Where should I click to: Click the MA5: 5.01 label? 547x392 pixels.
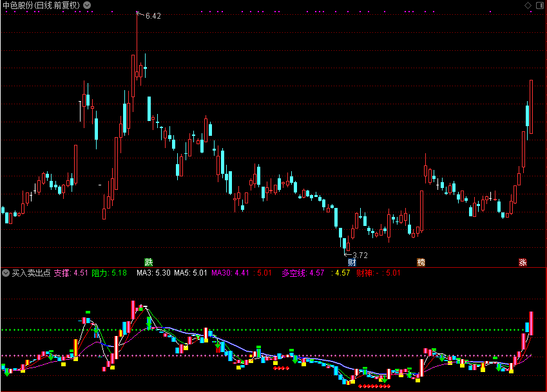coord(191,273)
